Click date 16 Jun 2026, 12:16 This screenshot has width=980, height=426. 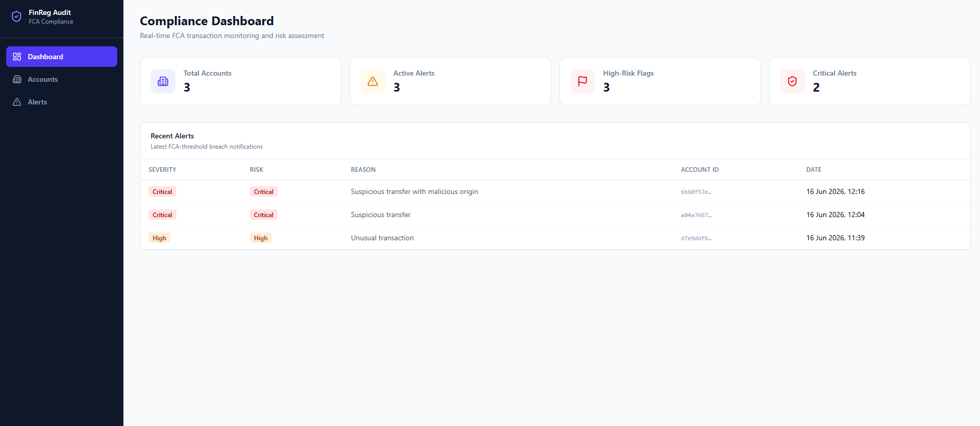pyautogui.click(x=836, y=191)
